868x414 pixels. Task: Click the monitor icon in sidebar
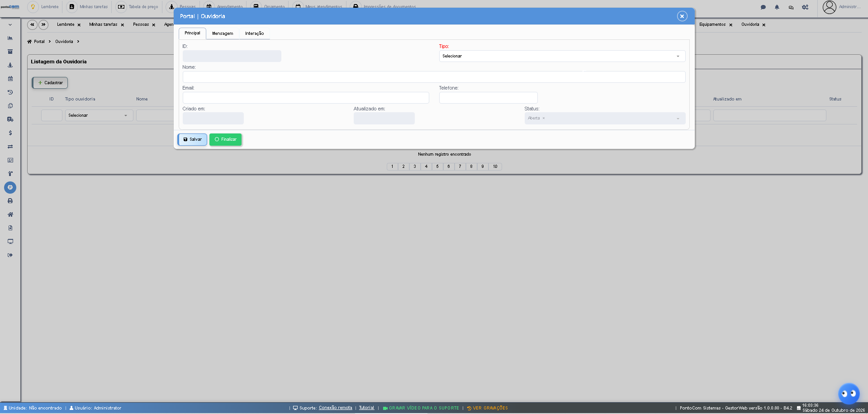pos(10,242)
